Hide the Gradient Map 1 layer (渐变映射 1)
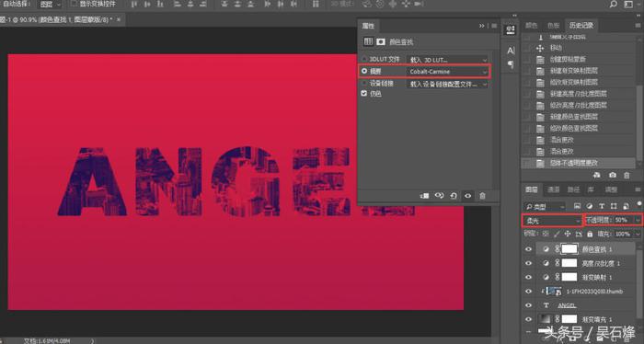644x344 pixels. 529,277
